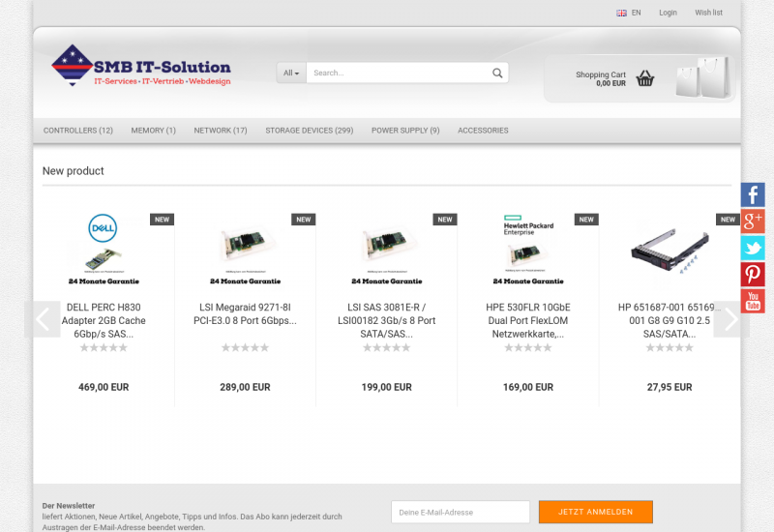The height and width of the screenshot is (532, 774).
Task: Select Storage Devices (299) menu item
Action: point(309,131)
